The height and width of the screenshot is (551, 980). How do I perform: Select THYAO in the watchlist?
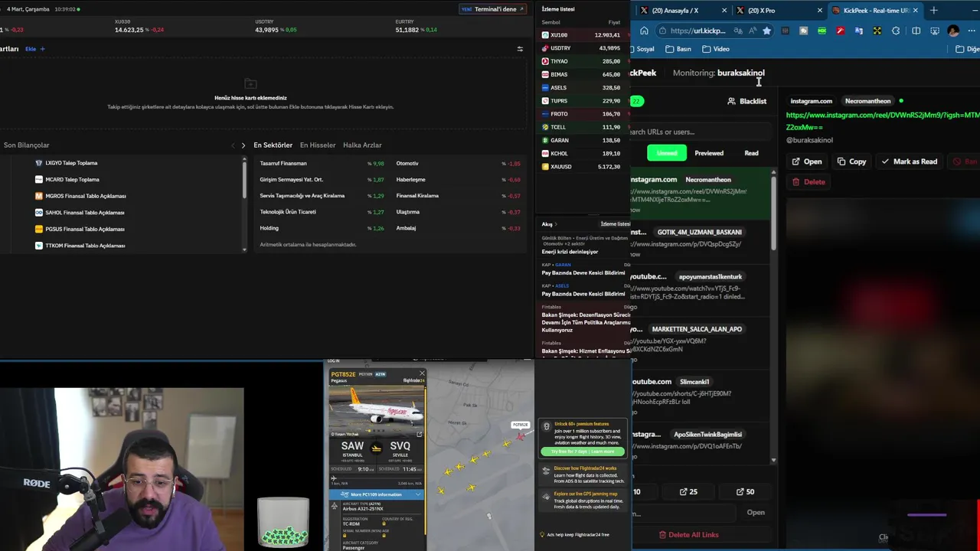[x=582, y=61]
